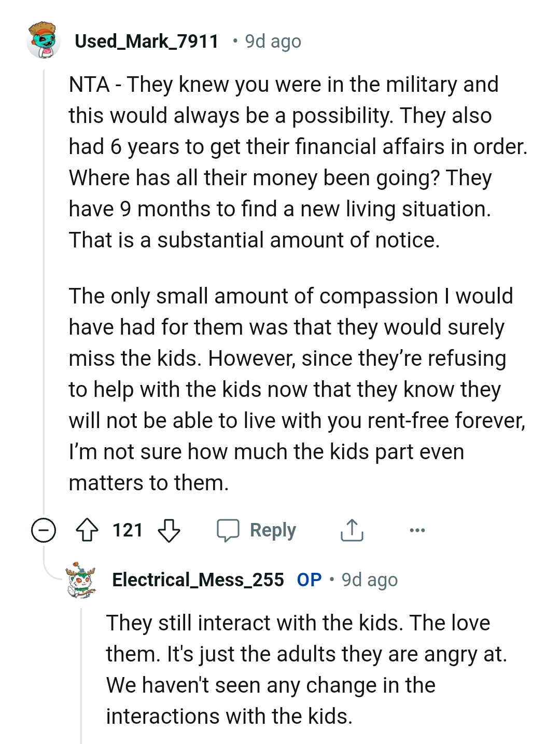
Task: Tap the OP badge next to Electrical_Mess_255
Action: point(309,580)
